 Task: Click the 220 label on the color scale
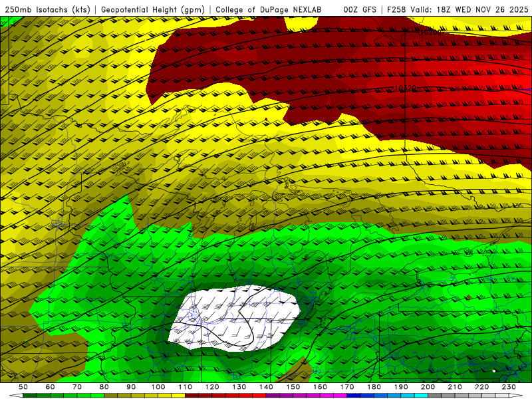point(481,387)
